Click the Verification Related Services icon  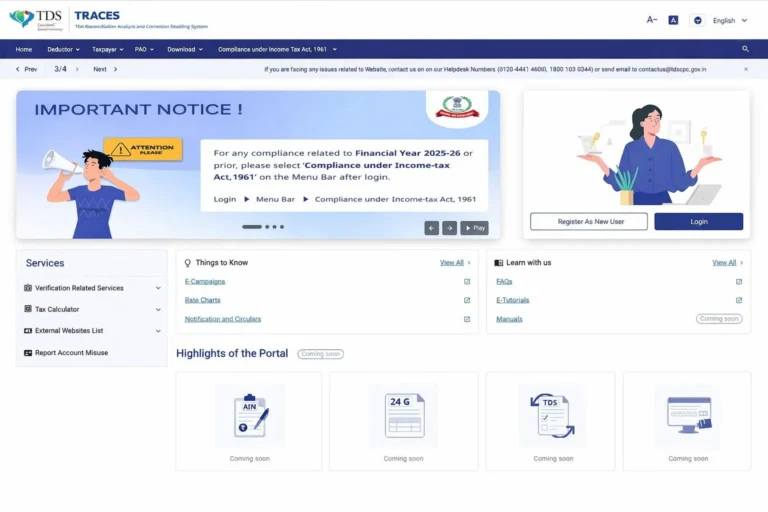tap(28, 288)
